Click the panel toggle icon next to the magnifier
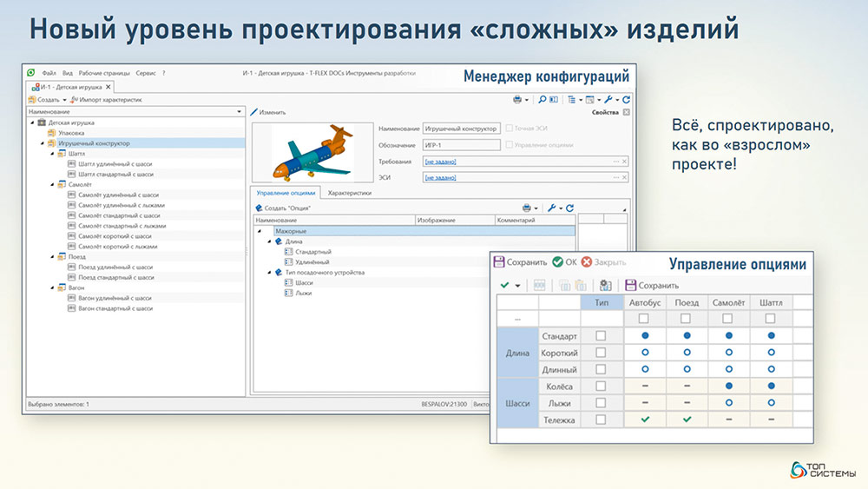The image size is (868, 489). coord(554,100)
